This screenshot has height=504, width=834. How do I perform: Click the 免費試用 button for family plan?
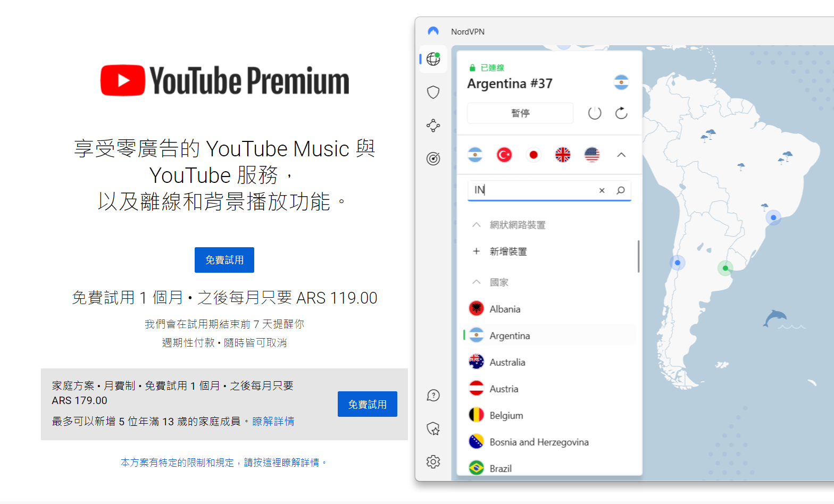pyautogui.click(x=367, y=405)
